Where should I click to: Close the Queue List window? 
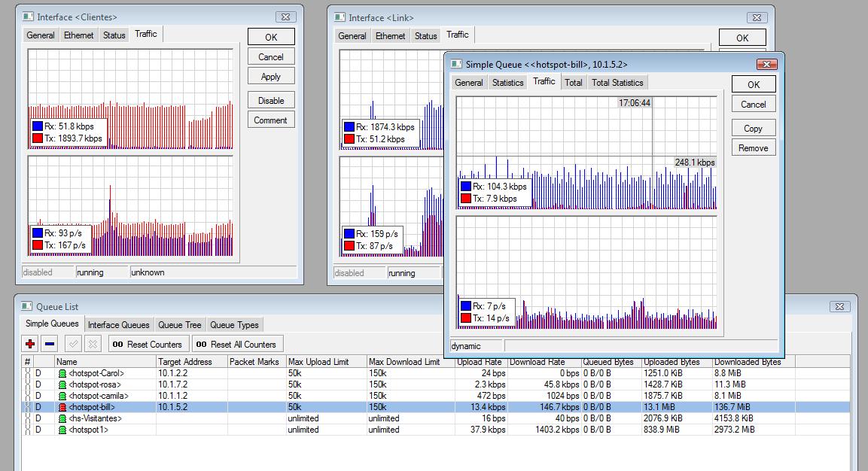(839, 306)
